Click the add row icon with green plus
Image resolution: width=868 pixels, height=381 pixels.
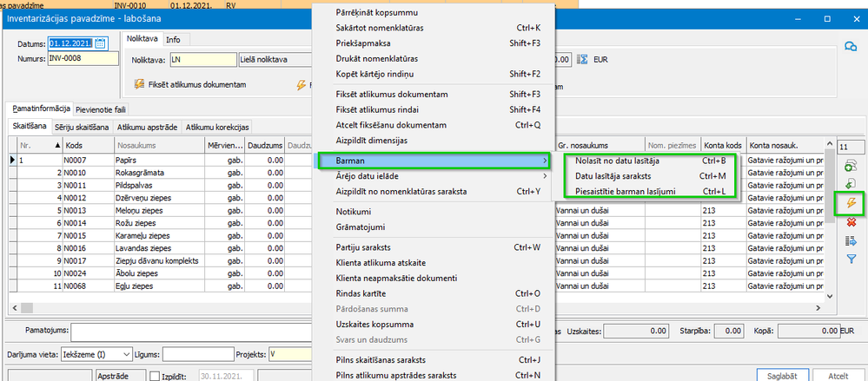(851, 167)
